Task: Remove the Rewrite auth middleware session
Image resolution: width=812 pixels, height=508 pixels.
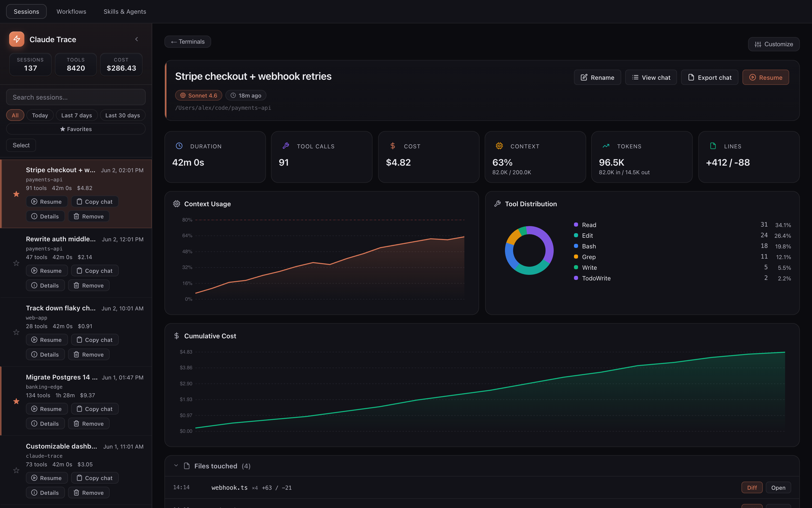Action: pos(89,285)
